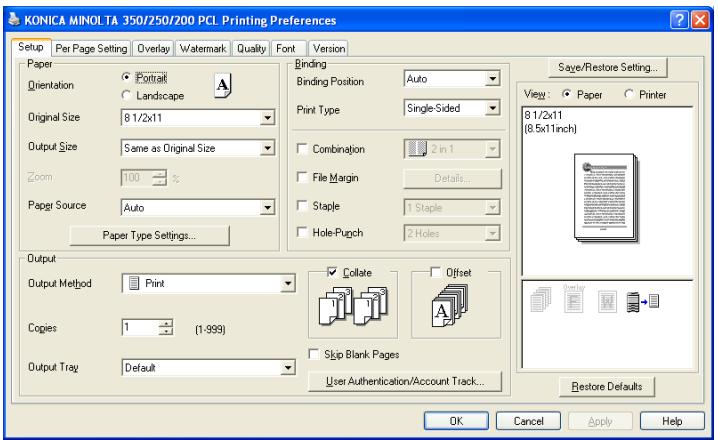Click the title bar help question mark
718x440 pixels.
click(x=680, y=20)
